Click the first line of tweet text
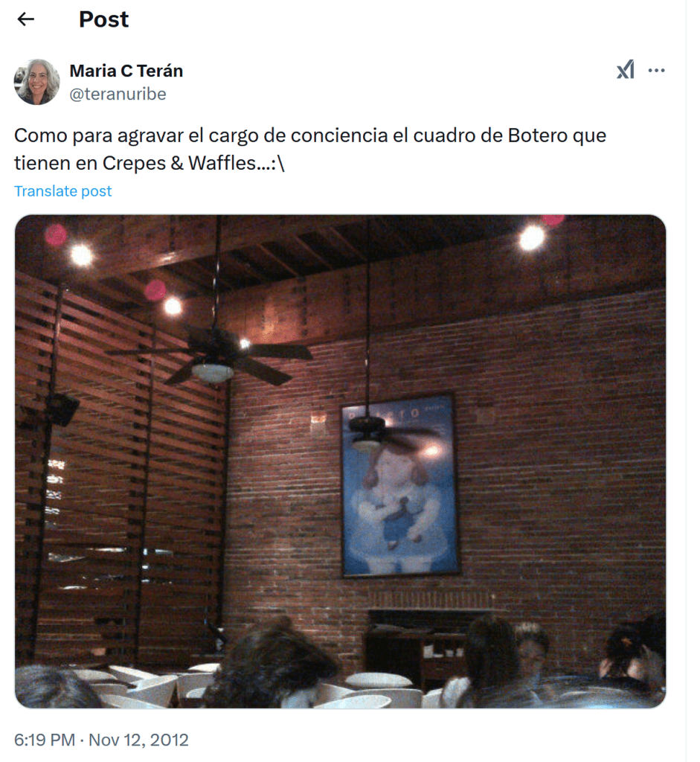The width and height of the screenshot is (700, 762). tap(310, 135)
